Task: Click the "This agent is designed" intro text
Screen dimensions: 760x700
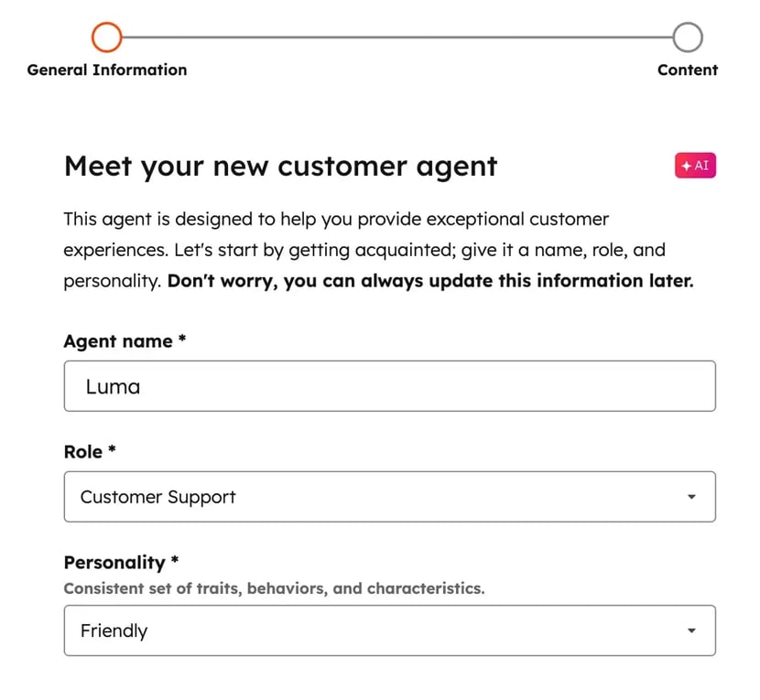Action: tap(336, 220)
